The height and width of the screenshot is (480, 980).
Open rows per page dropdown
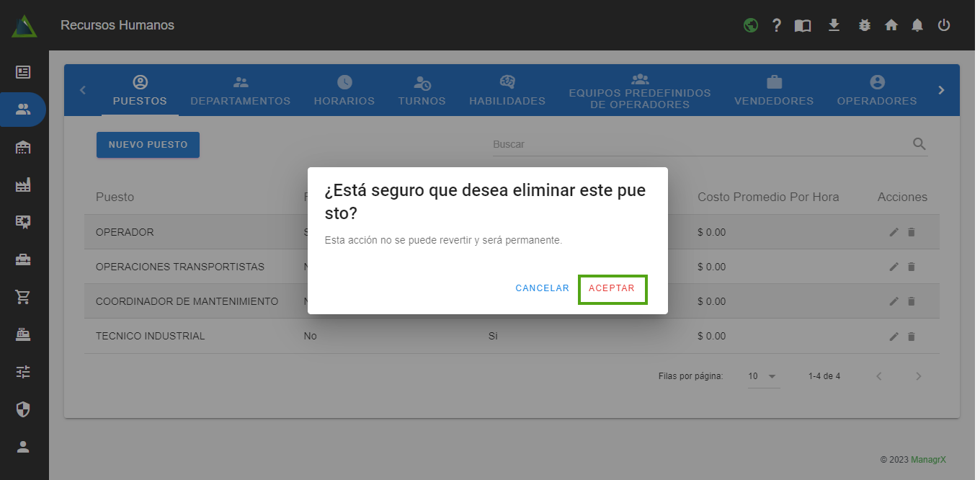point(763,376)
